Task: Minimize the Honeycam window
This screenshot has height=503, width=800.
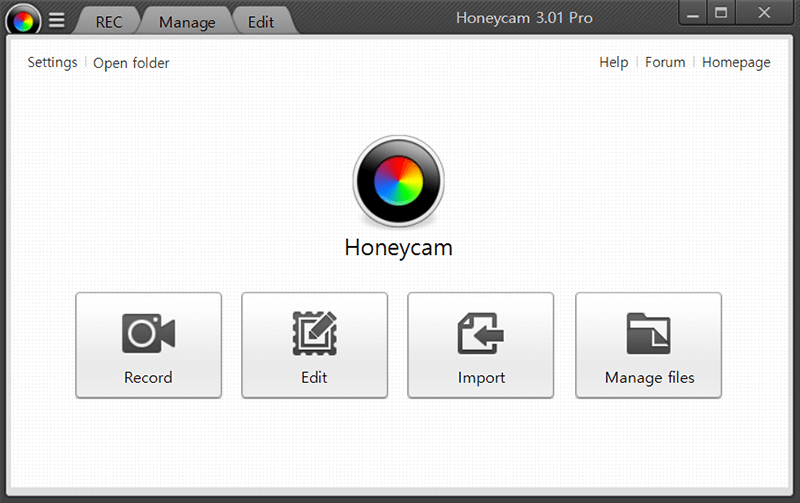Action: point(692,13)
